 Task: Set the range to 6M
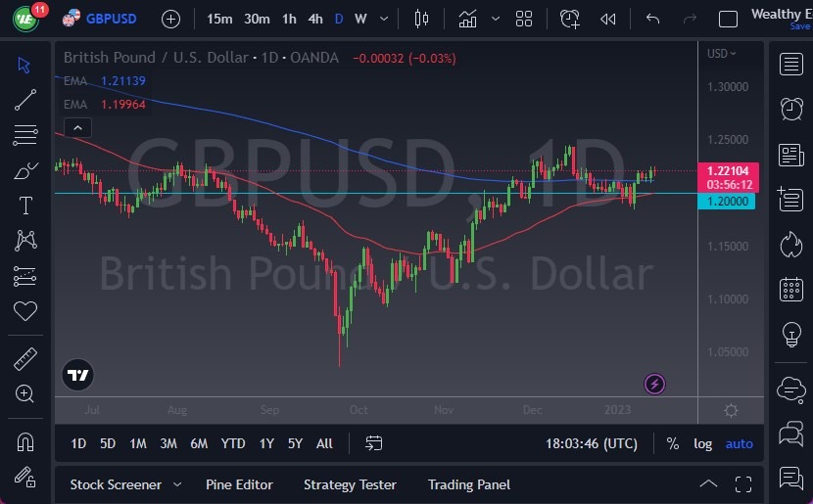[x=199, y=444]
